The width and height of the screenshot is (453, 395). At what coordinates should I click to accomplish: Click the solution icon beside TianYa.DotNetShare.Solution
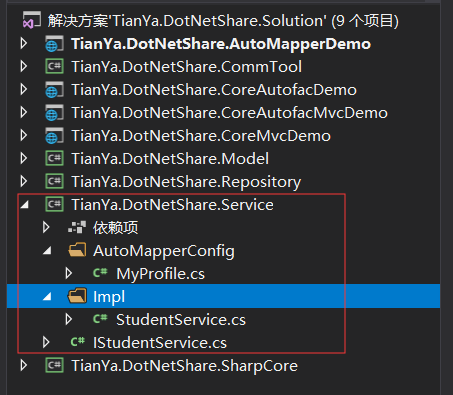pos(32,20)
